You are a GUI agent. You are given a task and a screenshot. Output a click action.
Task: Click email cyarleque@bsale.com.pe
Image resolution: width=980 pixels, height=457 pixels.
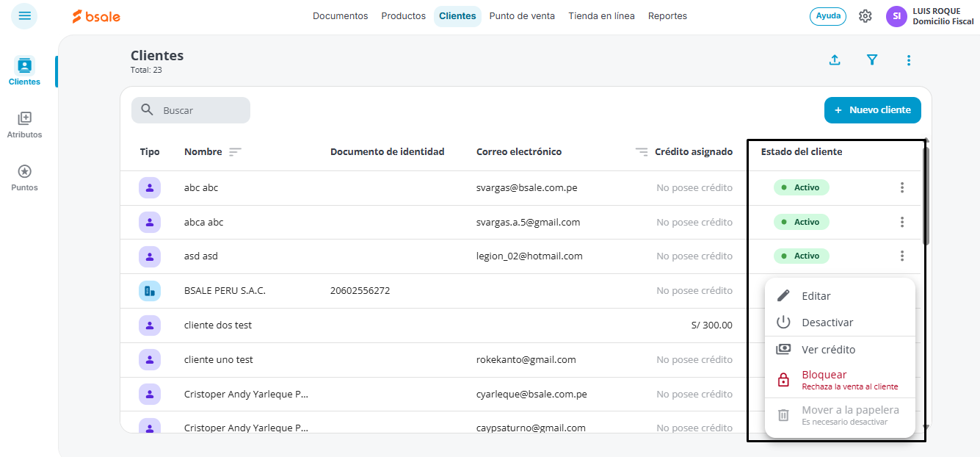[531, 395]
